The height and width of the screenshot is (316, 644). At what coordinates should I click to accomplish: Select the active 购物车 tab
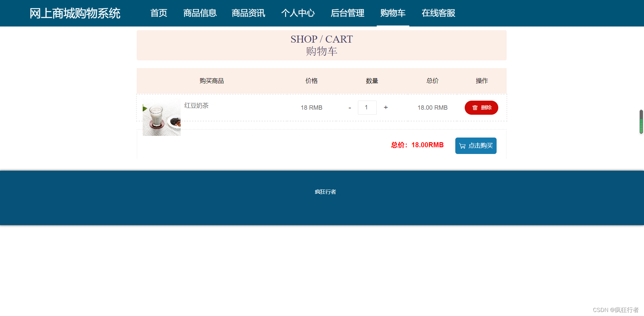[393, 13]
